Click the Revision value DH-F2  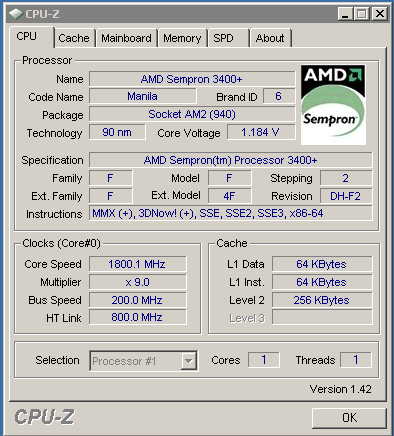(x=346, y=196)
